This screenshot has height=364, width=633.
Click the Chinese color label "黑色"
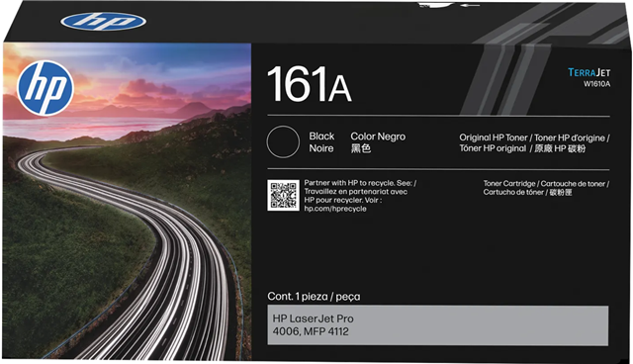point(360,148)
